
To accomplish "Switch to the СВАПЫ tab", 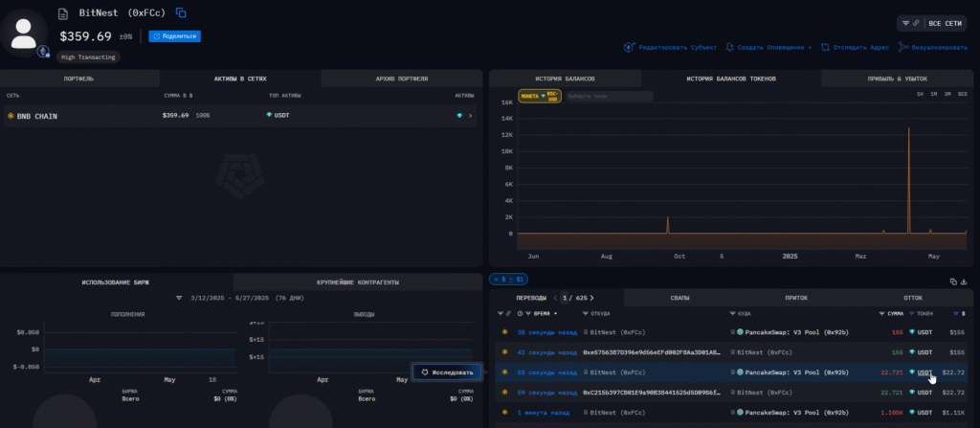I will [680, 298].
